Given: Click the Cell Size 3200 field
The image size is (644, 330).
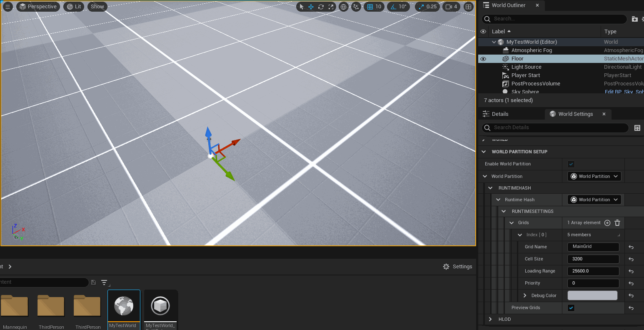Looking at the screenshot, I should (593, 259).
